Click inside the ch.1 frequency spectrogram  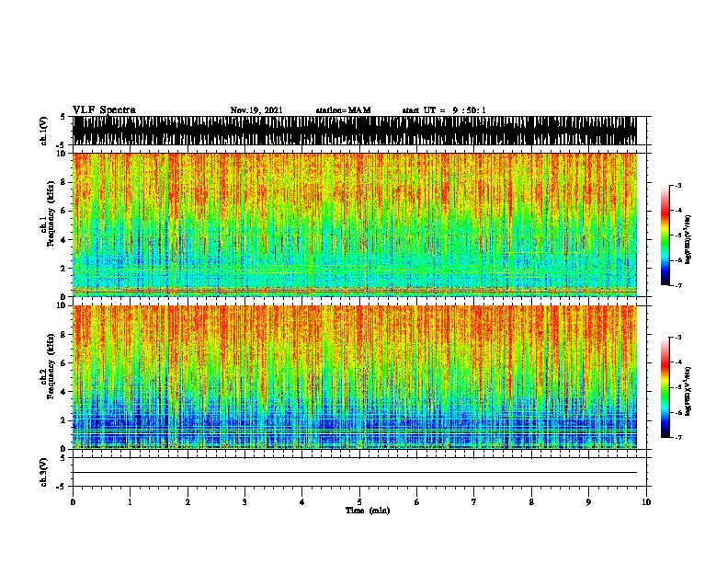(x=354, y=224)
